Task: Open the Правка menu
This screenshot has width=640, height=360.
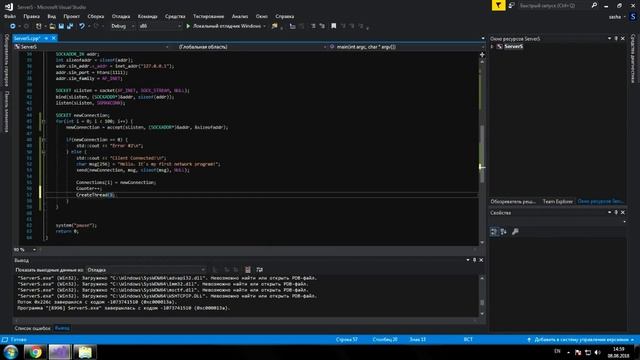Action: coord(31,16)
